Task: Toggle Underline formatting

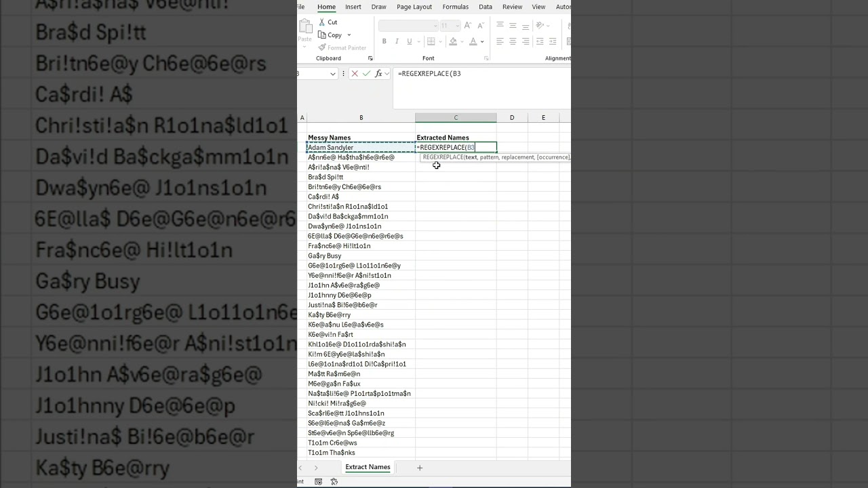Action: pyautogui.click(x=409, y=41)
